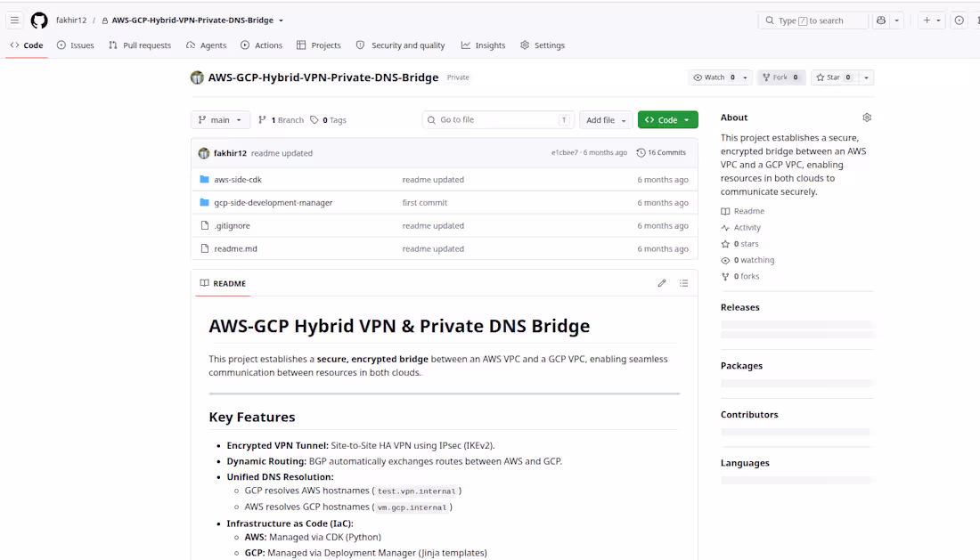This screenshot has height=560, width=980.
Task: Open the Agents tab
Action: coord(206,45)
